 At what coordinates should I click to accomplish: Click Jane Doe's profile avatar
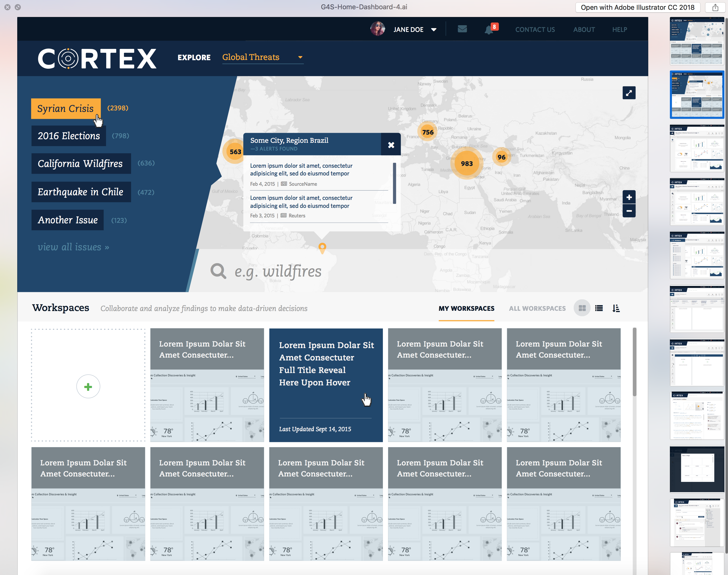378,29
